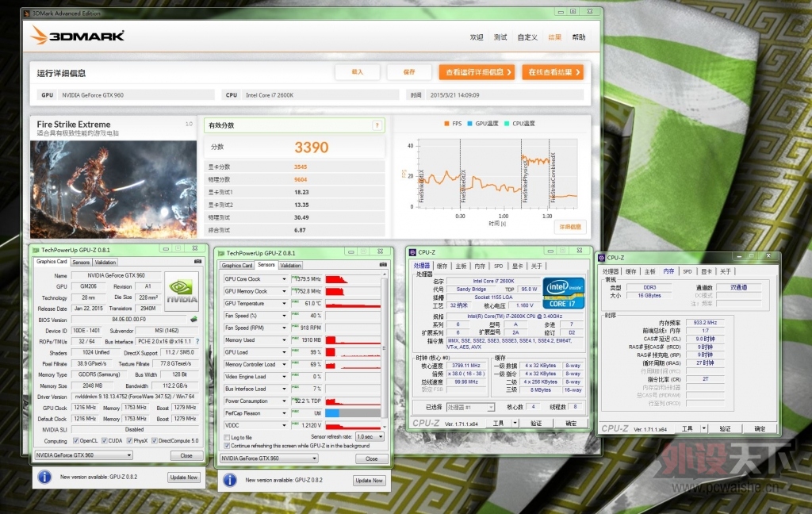Click the Driver Version field in GPU-Z
The image size is (812, 514).
(x=135, y=397)
